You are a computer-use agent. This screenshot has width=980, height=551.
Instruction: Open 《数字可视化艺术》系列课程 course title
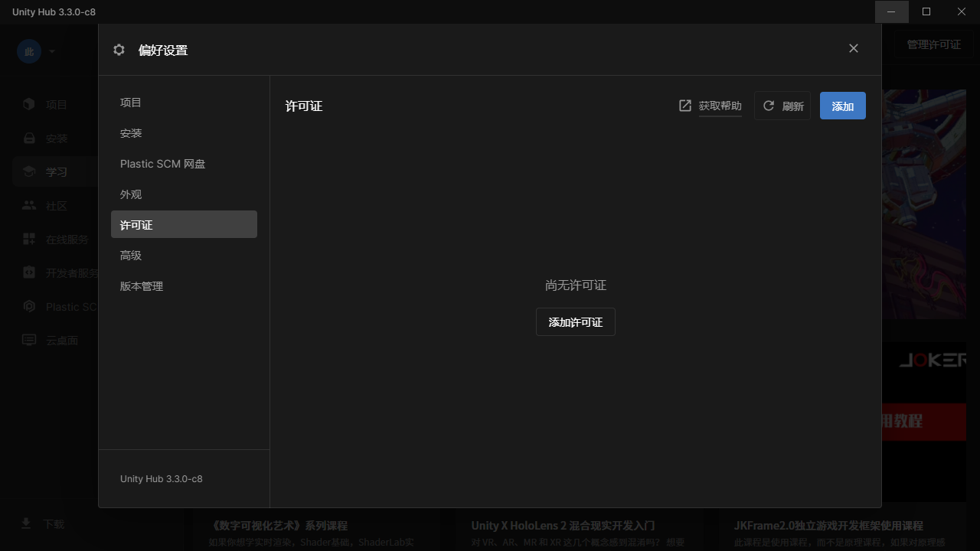(279, 526)
